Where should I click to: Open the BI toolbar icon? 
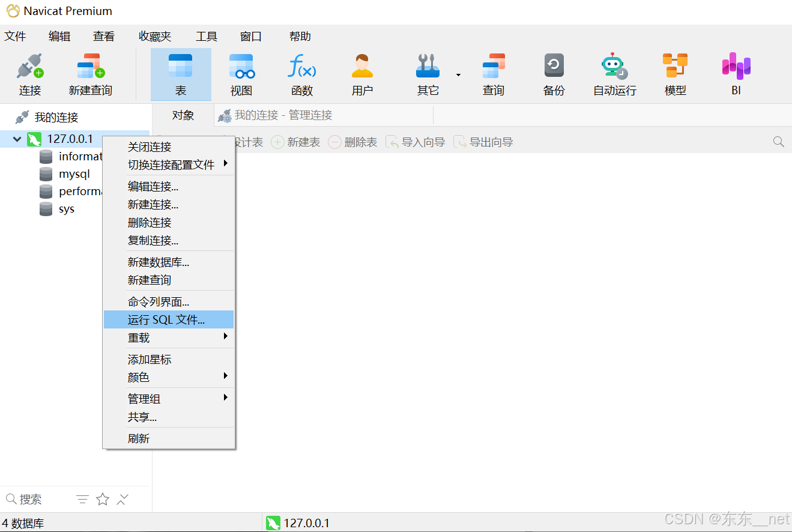(x=736, y=74)
